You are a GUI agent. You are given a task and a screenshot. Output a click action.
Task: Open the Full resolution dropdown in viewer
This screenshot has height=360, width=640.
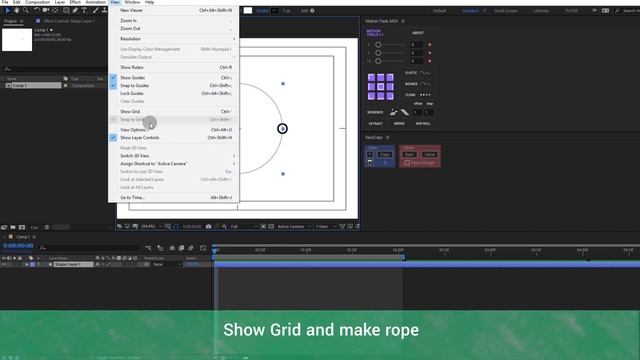[x=244, y=226]
